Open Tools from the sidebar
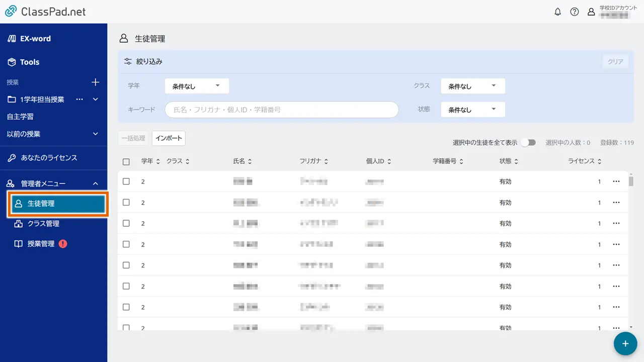 tap(28, 62)
